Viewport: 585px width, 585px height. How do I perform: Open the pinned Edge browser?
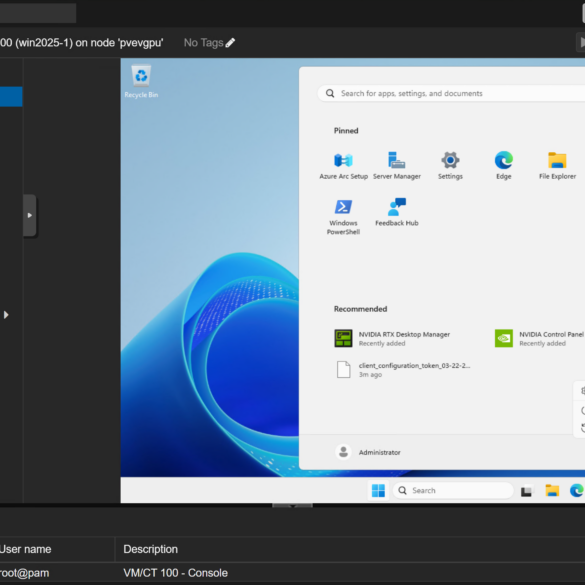(503, 165)
